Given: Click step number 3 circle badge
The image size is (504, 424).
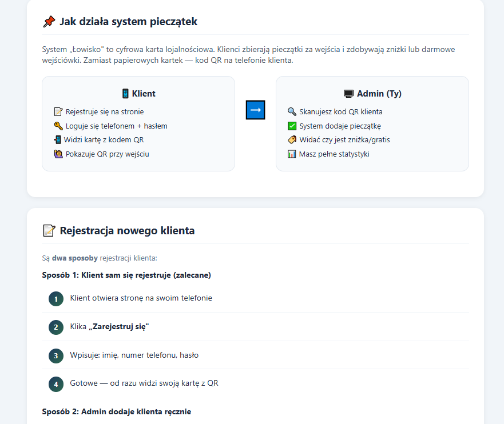Looking at the screenshot, I should pos(56,355).
